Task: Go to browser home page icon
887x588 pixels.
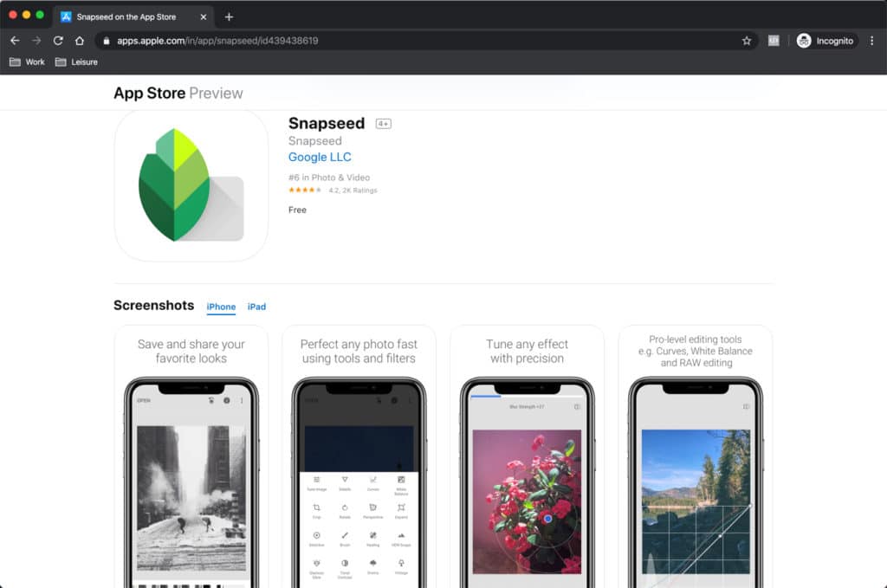Action: pyautogui.click(x=80, y=41)
